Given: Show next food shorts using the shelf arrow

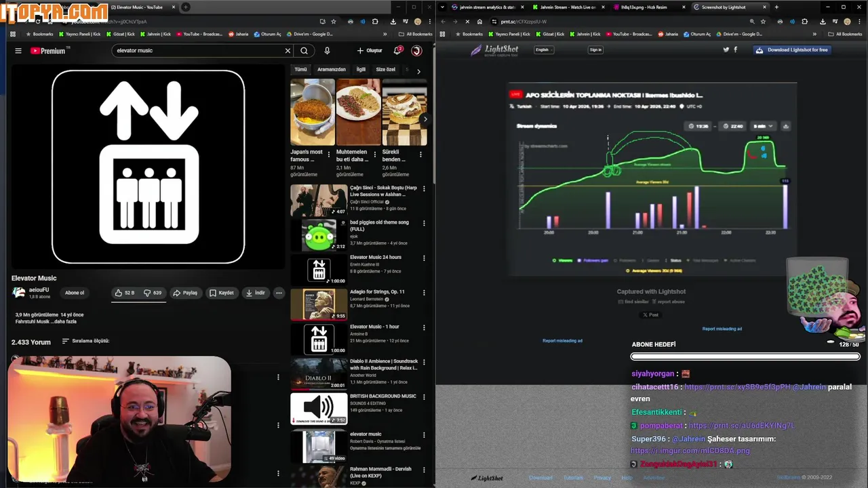Looking at the screenshot, I should pyautogui.click(x=425, y=119).
